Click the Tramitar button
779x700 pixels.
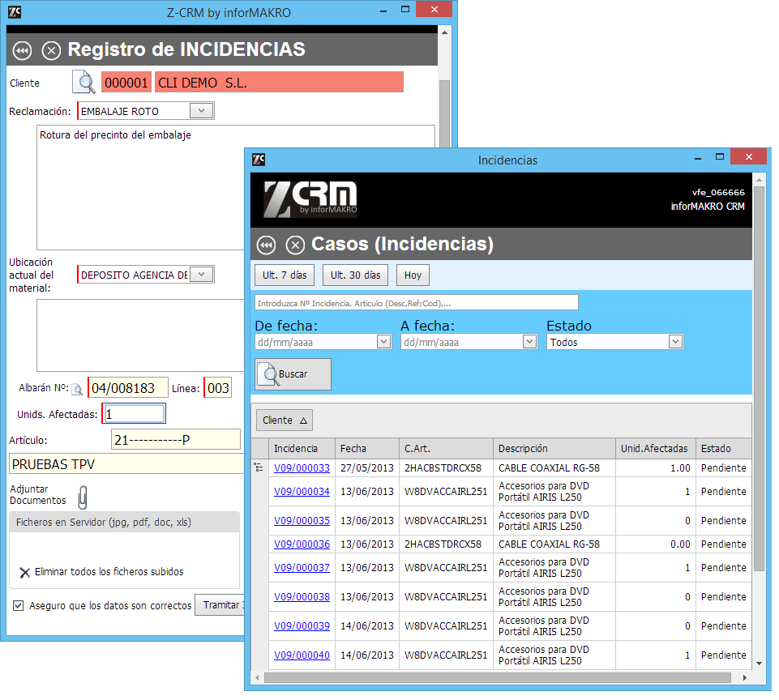[x=220, y=605]
